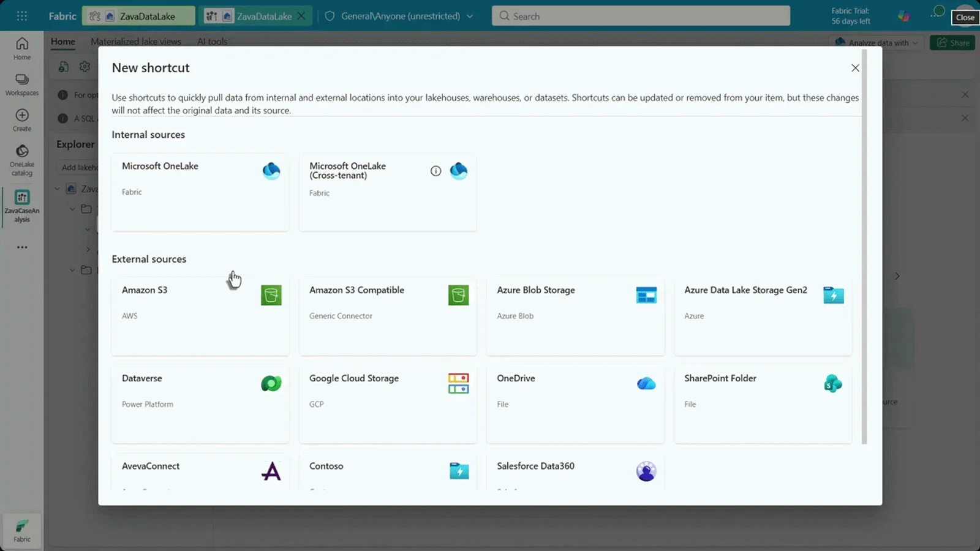This screenshot has height=551, width=980.
Task: Open the app launcher waffle icon
Action: 22,16
